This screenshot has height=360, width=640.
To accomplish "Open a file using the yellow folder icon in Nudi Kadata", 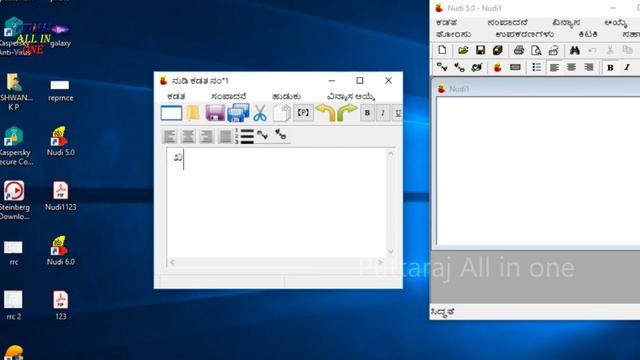I will (193, 113).
